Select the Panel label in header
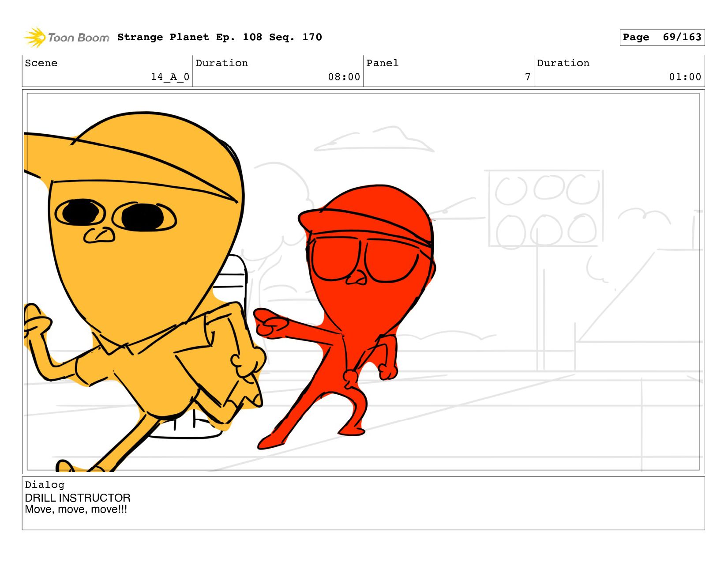 pos(382,63)
